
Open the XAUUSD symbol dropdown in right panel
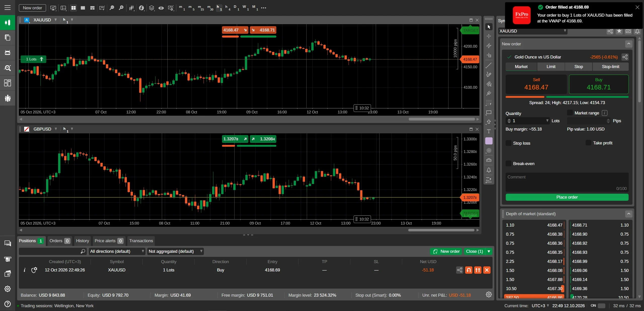pos(533,31)
